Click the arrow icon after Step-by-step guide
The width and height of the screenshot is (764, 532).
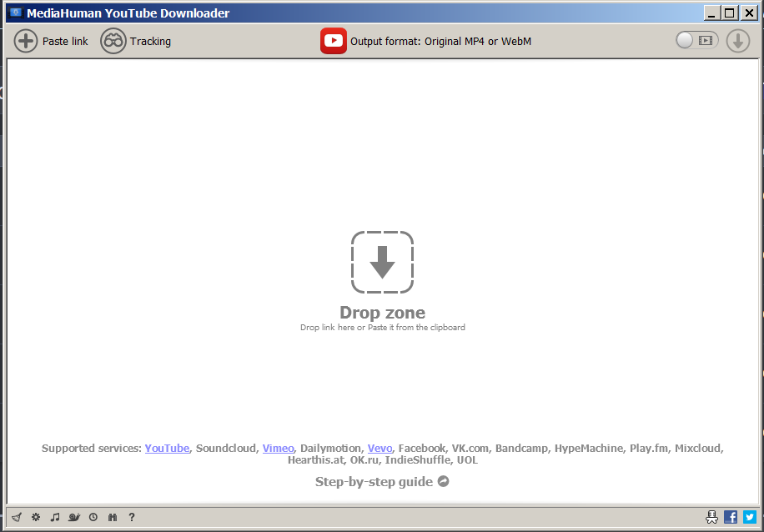[x=444, y=481]
